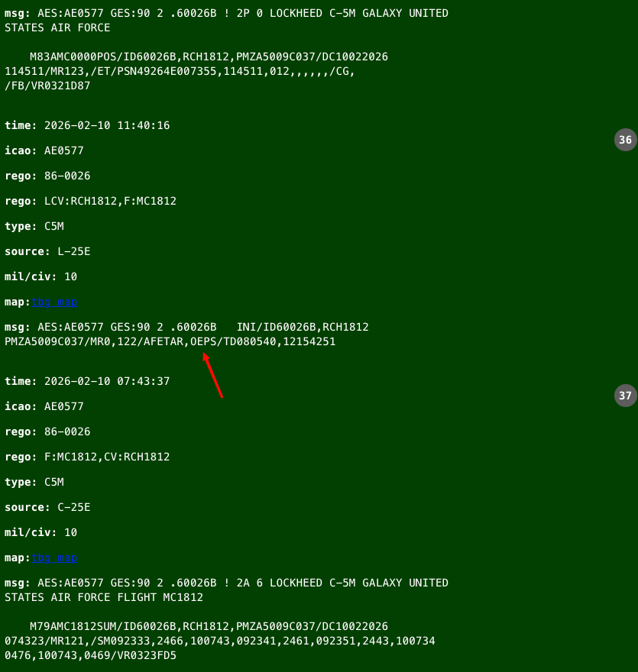Click the line 0476,100743,0469/VR0323FD5
This screenshot has height=672, width=638.
(90, 656)
